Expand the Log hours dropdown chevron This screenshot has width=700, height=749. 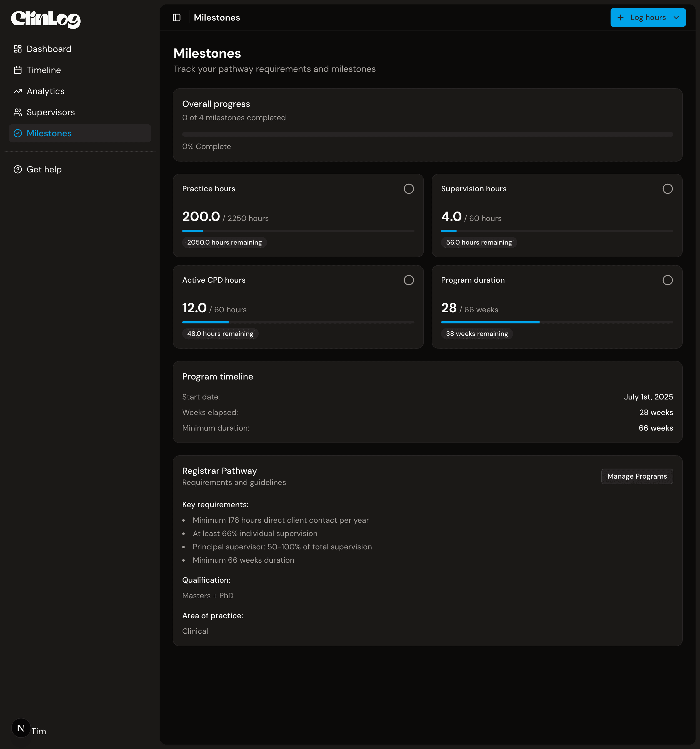click(x=676, y=18)
